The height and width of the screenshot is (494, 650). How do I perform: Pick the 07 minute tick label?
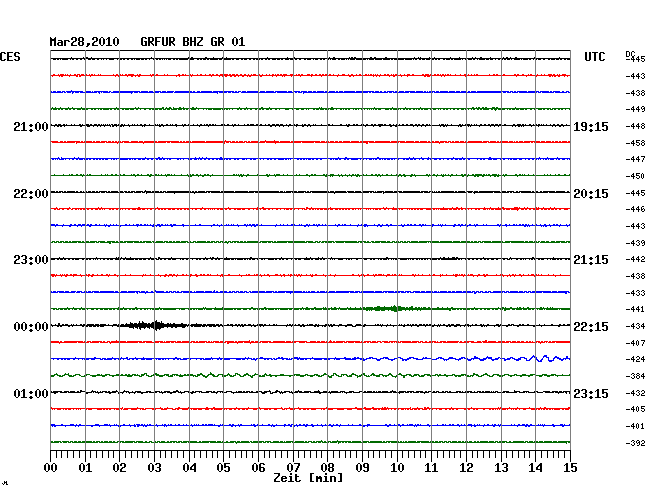293,468
